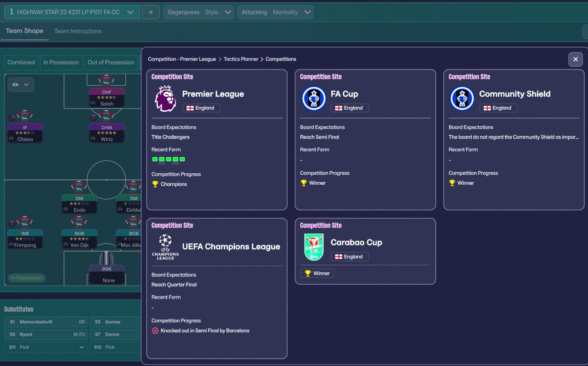Image resolution: width=588 pixels, height=366 pixels.
Task: Click Frimpong's shirt icon on the pitch
Action: pos(25,223)
